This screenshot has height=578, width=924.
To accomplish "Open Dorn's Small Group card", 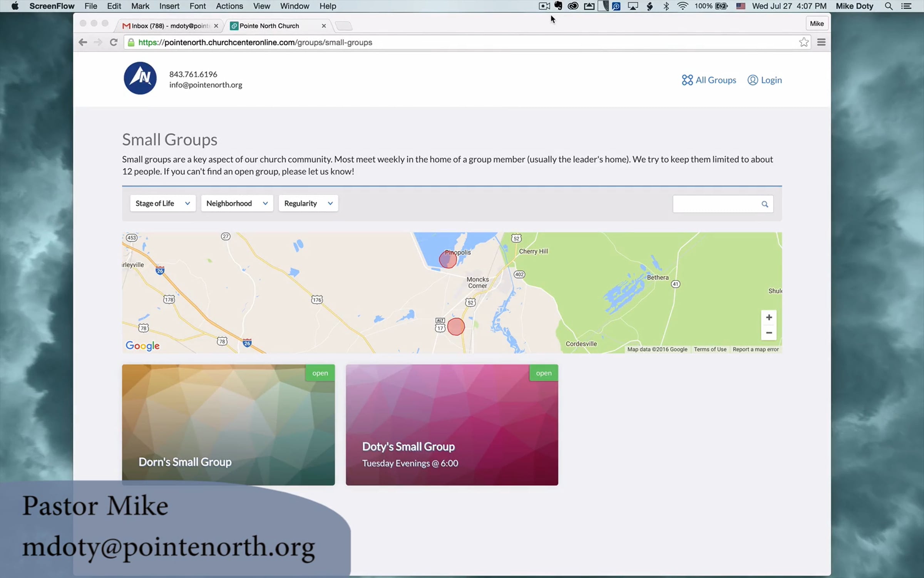I will point(228,425).
